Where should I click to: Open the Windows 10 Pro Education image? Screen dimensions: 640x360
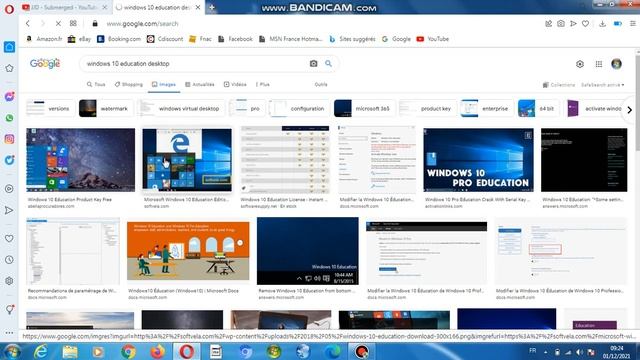point(478,160)
